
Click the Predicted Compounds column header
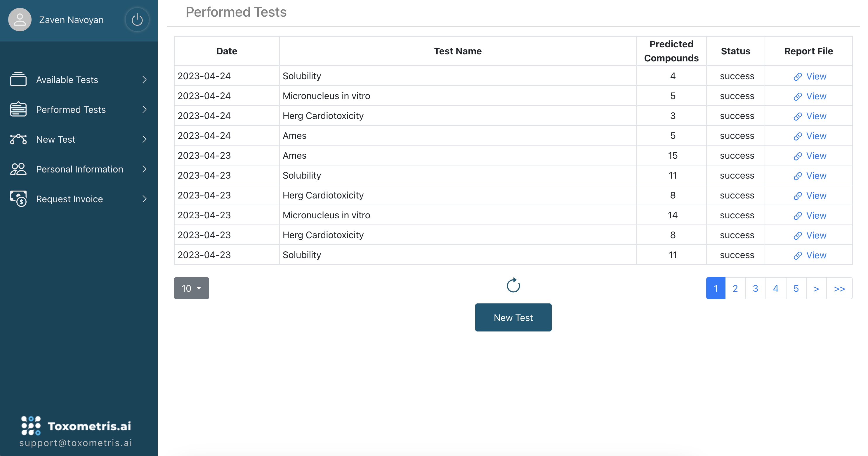[671, 51]
